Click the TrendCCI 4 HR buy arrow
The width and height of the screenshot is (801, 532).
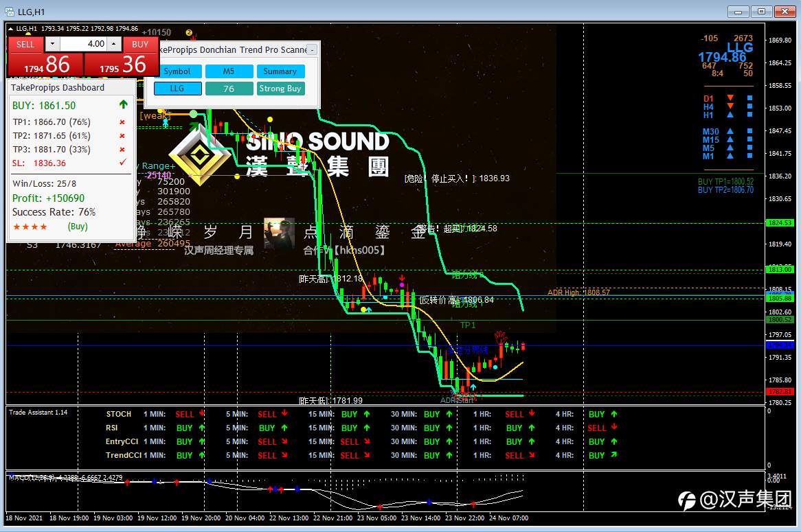tap(613, 454)
